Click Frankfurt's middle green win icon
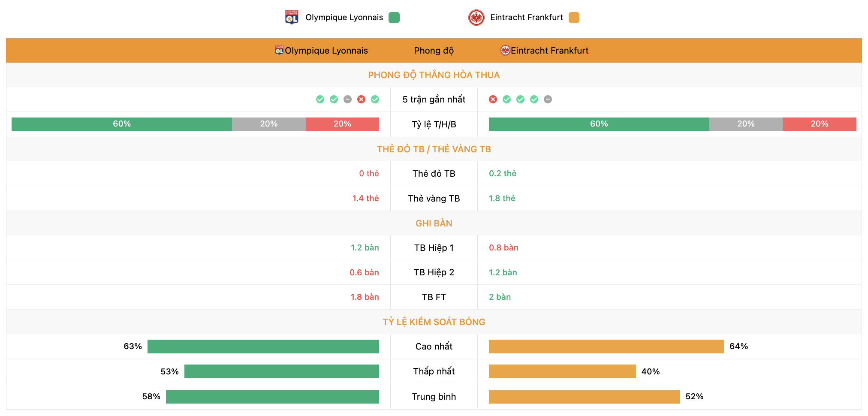The height and width of the screenshot is (416, 868). (520, 99)
